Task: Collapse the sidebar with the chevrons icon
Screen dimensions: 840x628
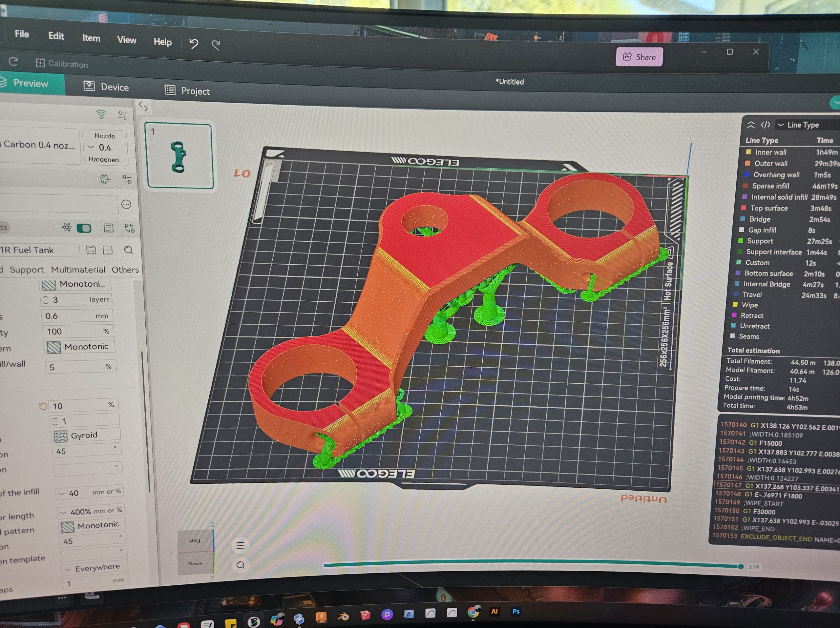Action: (143, 106)
